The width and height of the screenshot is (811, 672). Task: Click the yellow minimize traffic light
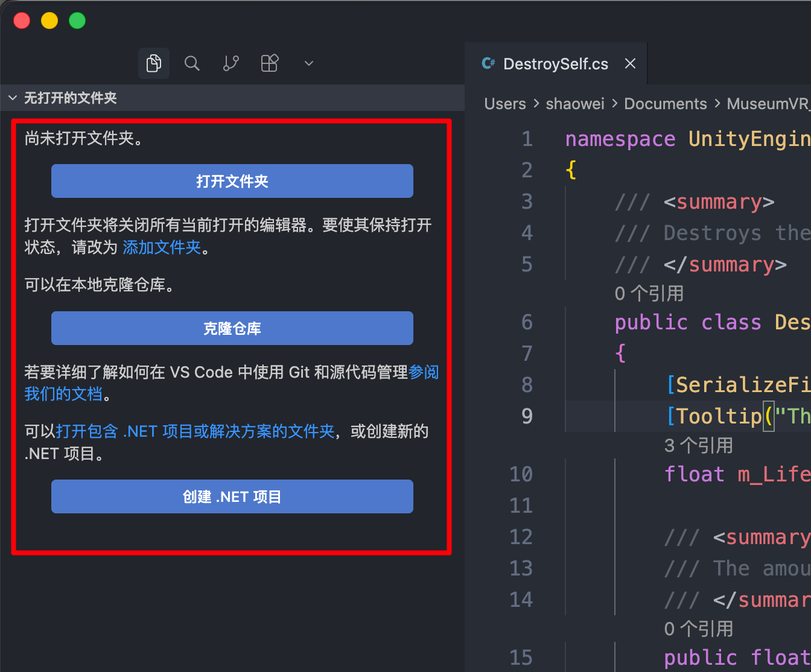point(49,20)
